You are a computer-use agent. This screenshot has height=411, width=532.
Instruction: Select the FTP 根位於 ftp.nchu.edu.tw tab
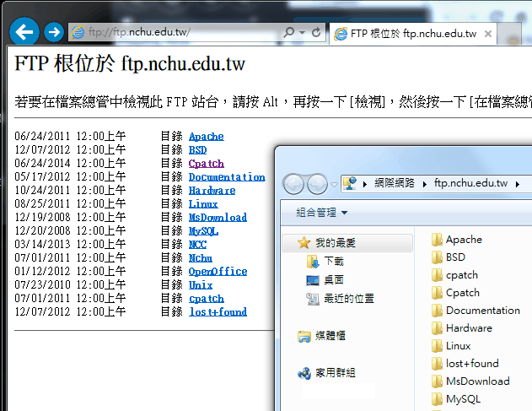413,34
